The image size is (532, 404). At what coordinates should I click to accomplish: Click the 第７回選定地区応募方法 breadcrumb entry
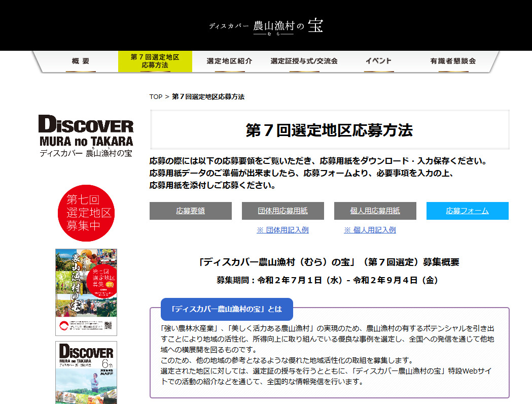208,97
